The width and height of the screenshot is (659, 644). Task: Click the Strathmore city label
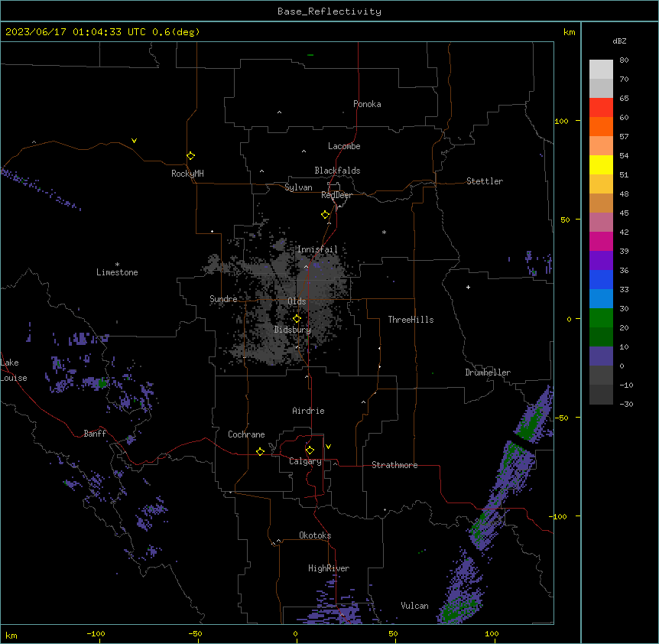(x=394, y=465)
